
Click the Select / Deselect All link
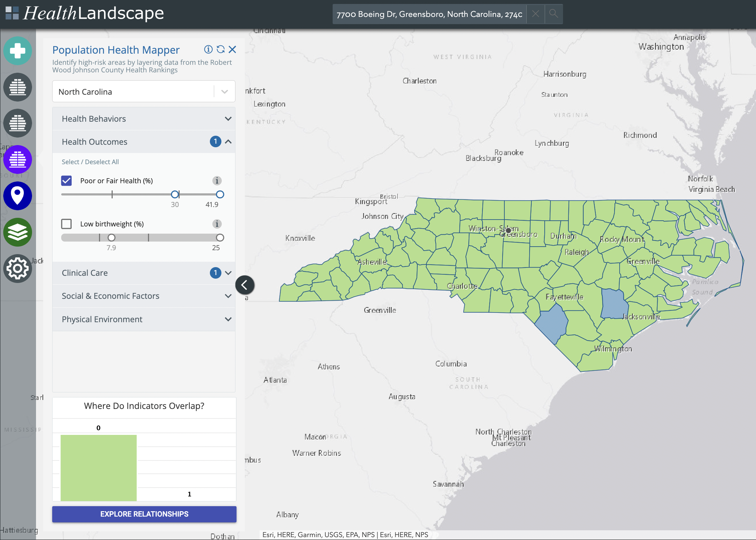pos(90,162)
